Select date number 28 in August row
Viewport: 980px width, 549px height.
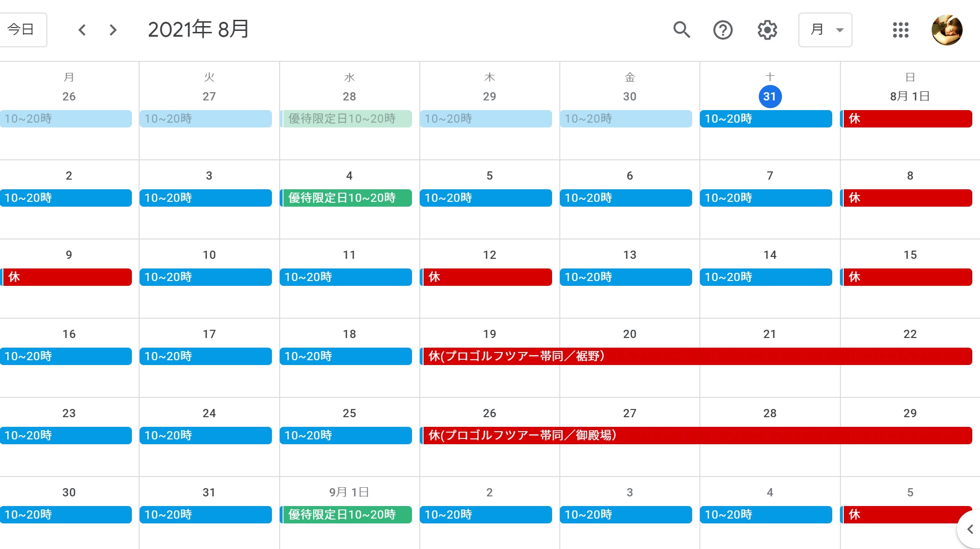coord(770,413)
